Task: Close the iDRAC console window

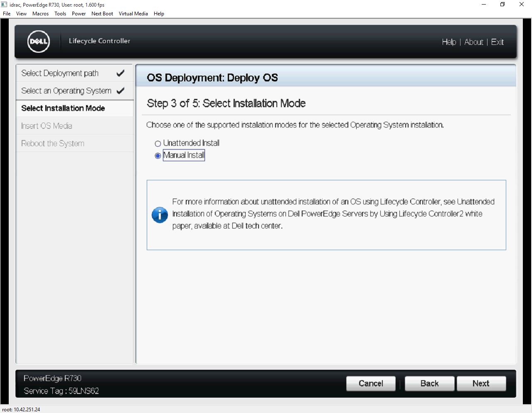Action: 522,5
